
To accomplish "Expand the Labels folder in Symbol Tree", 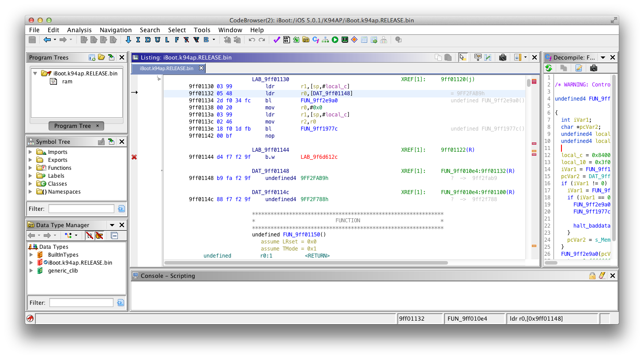I will pyautogui.click(x=30, y=176).
